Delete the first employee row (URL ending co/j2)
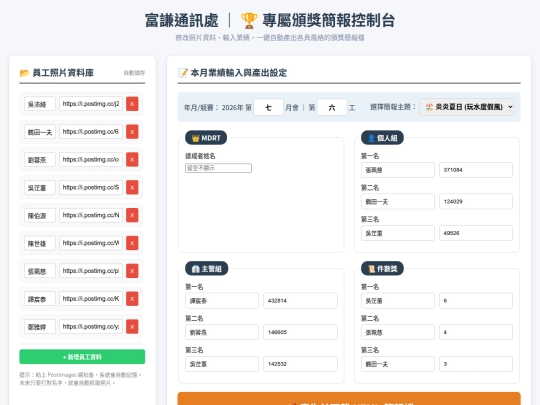Image resolution: width=540 pixels, height=405 pixels. click(x=132, y=104)
